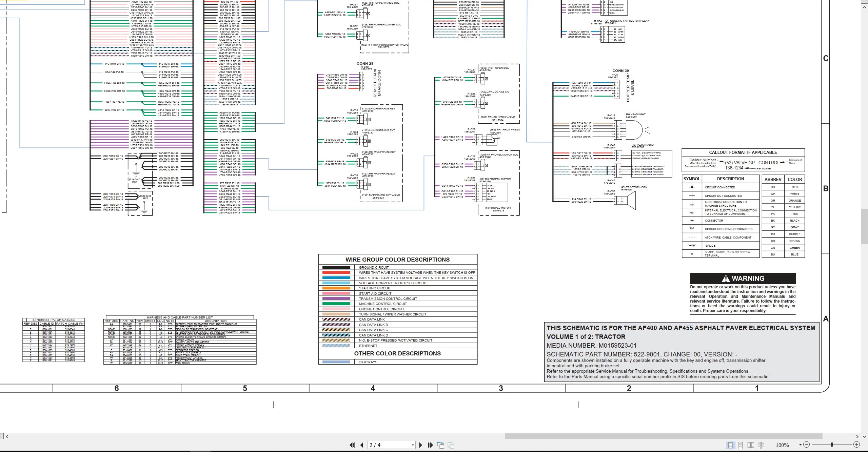This screenshot has width=868, height=452.
Task: Click the next view navigation icon
Action: point(451,445)
